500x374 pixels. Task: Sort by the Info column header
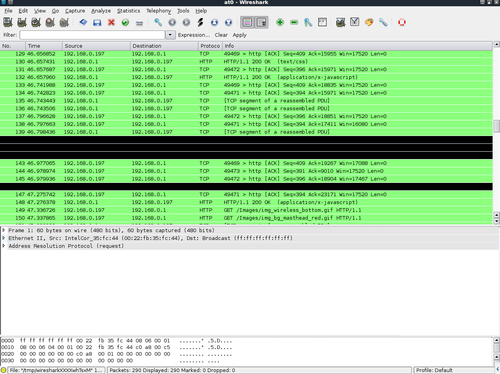tap(357, 46)
